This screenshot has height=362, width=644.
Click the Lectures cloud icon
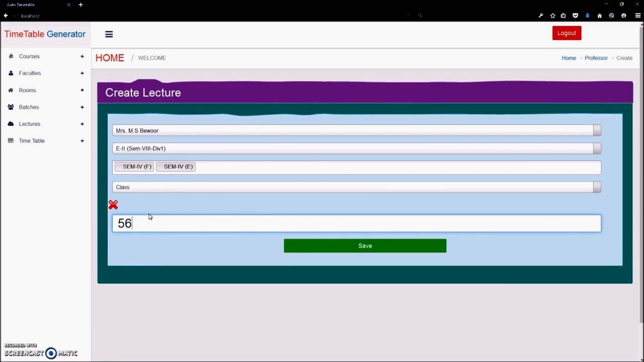(11, 124)
